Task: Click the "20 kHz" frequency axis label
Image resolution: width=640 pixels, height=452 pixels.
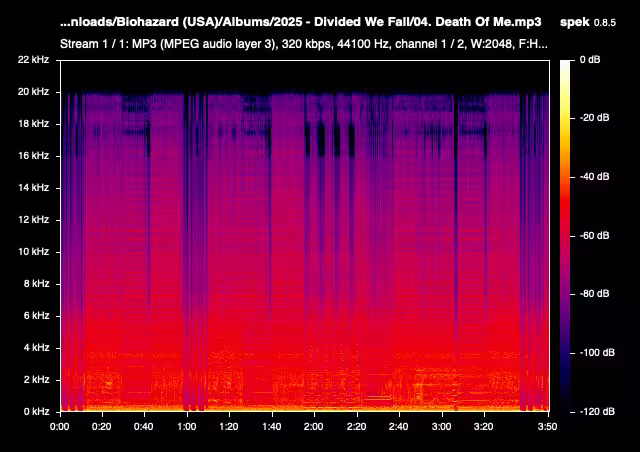Action: [33, 91]
